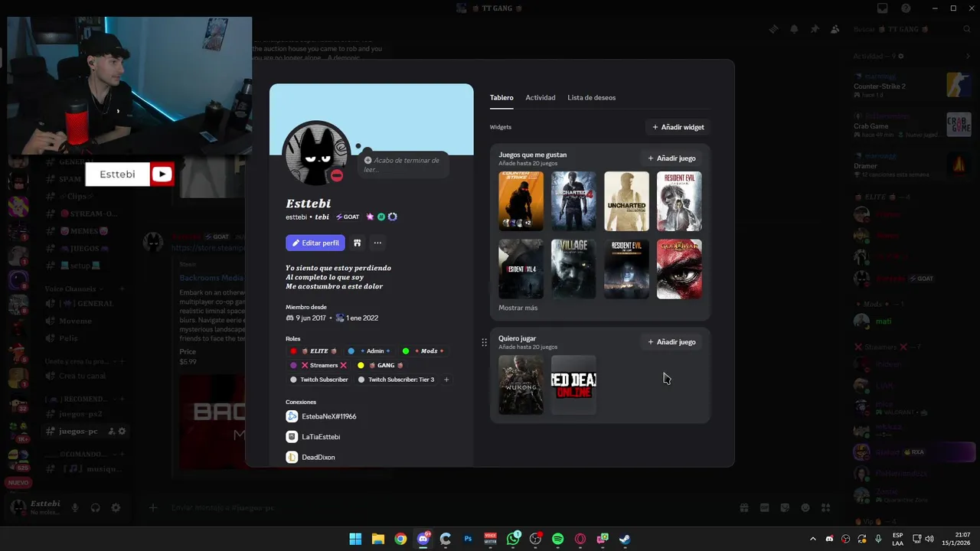Open Google Chrome from the taskbar
This screenshot has height=551, width=980.
click(400, 539)
